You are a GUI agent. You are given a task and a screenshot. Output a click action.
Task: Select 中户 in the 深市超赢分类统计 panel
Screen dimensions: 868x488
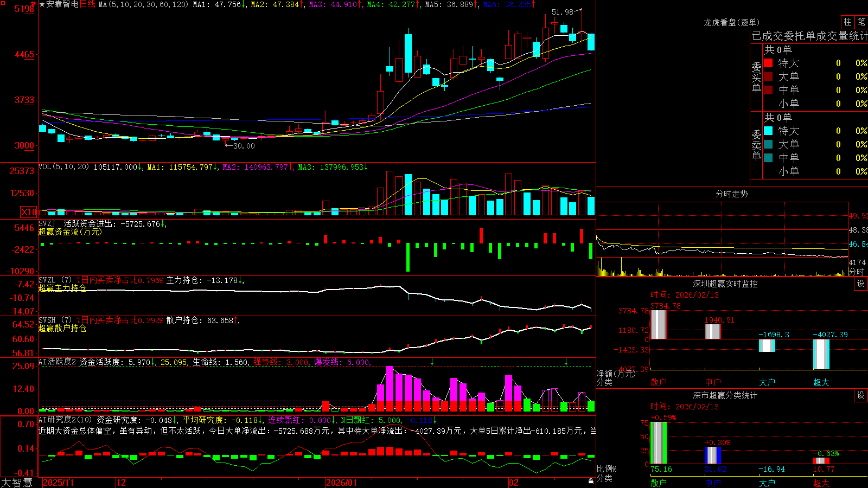(x=713, y=483)
